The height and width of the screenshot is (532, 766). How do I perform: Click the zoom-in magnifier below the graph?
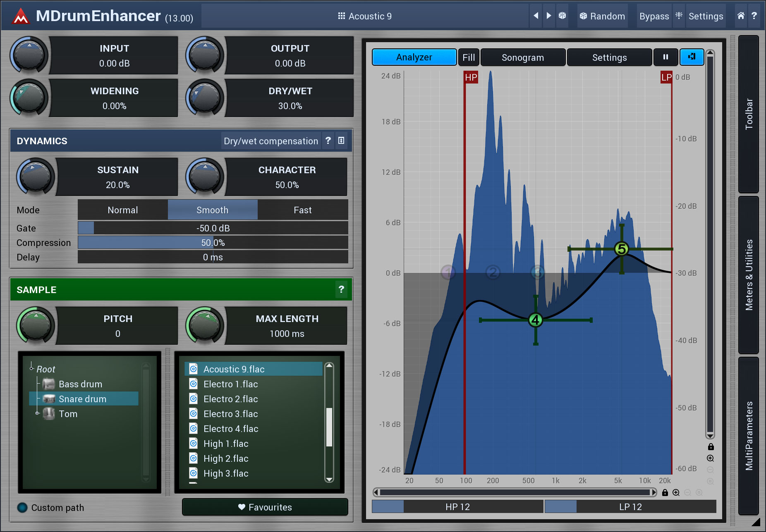(x=676, y=492)
